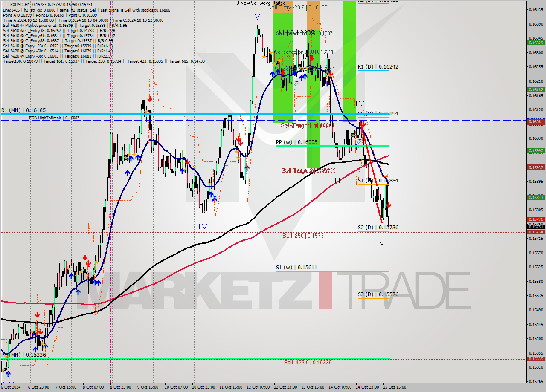Click the 'S2 (D) | 0.15736' support label
The height and width of the screenshot is (392, 546).
(x=378, y=227)
